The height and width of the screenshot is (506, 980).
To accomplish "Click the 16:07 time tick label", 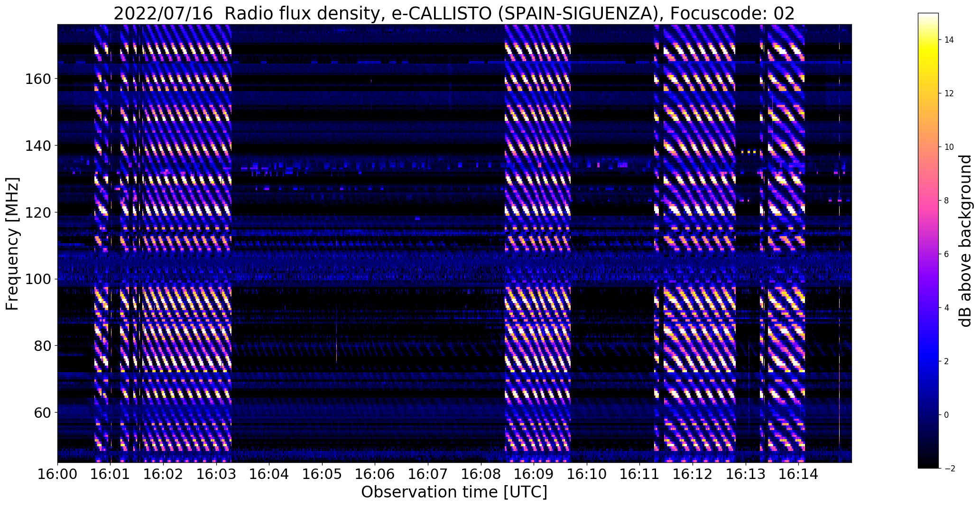I will (x=428, y=473).
